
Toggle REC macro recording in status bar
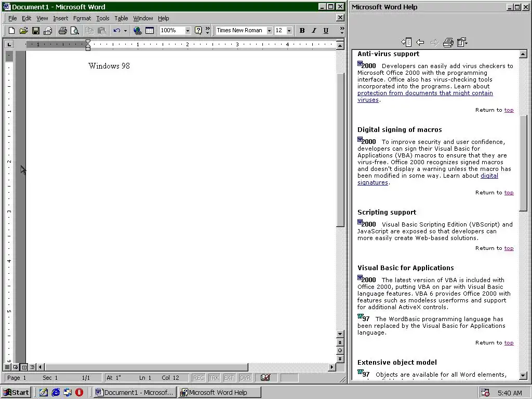pos(198,378)
